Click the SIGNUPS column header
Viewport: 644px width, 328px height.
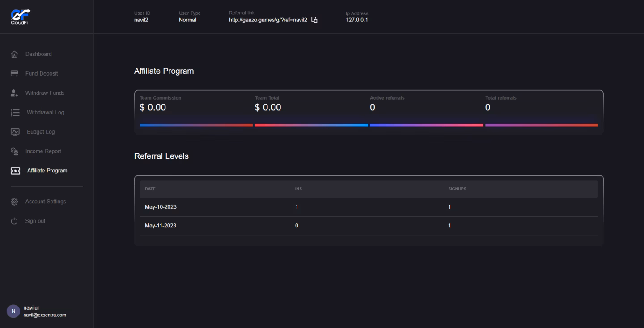457,189
